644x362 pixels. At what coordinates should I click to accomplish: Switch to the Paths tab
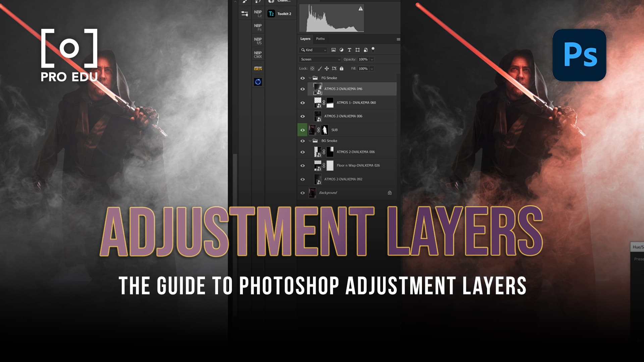(x=320, y=39)
